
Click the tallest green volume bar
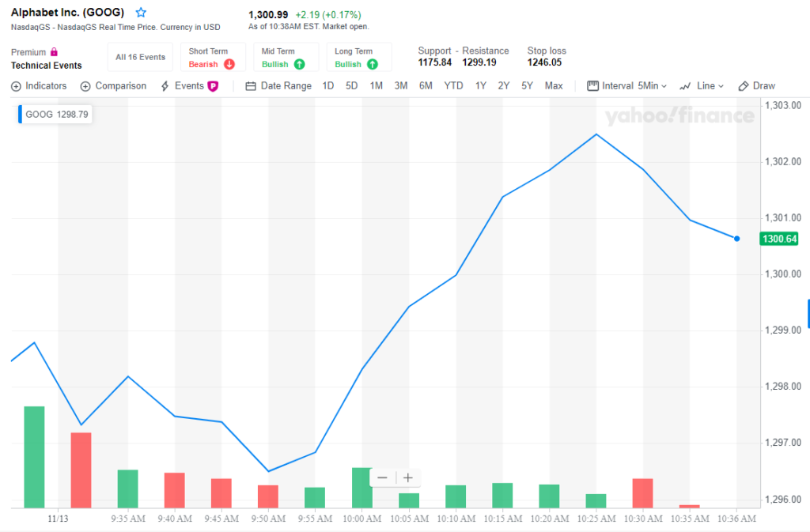pyautogui.click(x=34, y=457)
